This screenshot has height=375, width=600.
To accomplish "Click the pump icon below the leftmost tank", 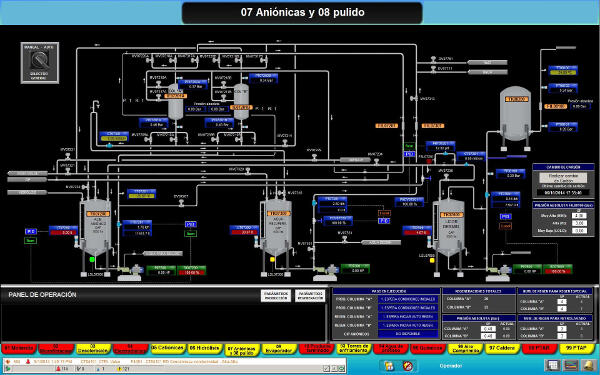I will [x=130, y=272].
